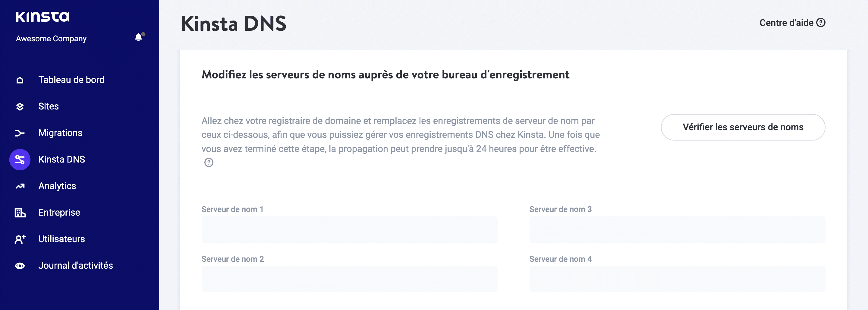Switch to the Kinsta DNS menu entry
868x310 pixels.
point(62,159)
